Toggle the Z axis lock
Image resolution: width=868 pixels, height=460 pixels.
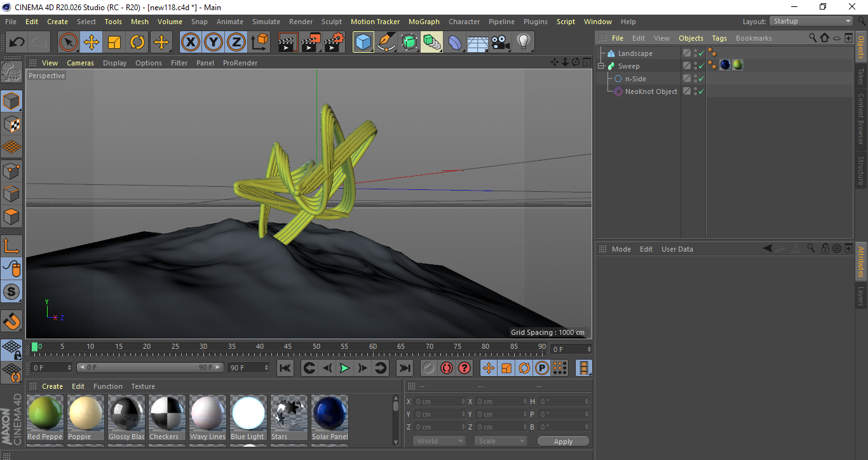click(x=236, y=43)
